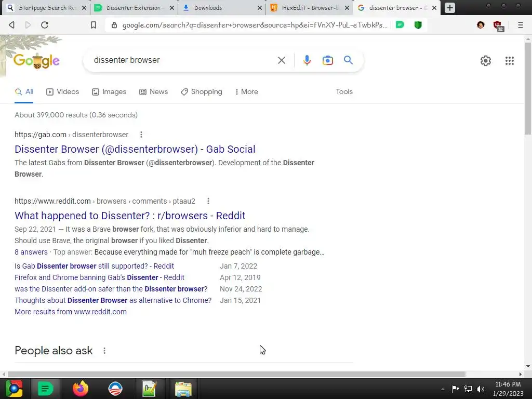Screen dimensions: 532x399
Task: Open Action Center flag icon in the tray
Action: pos(455,389)
